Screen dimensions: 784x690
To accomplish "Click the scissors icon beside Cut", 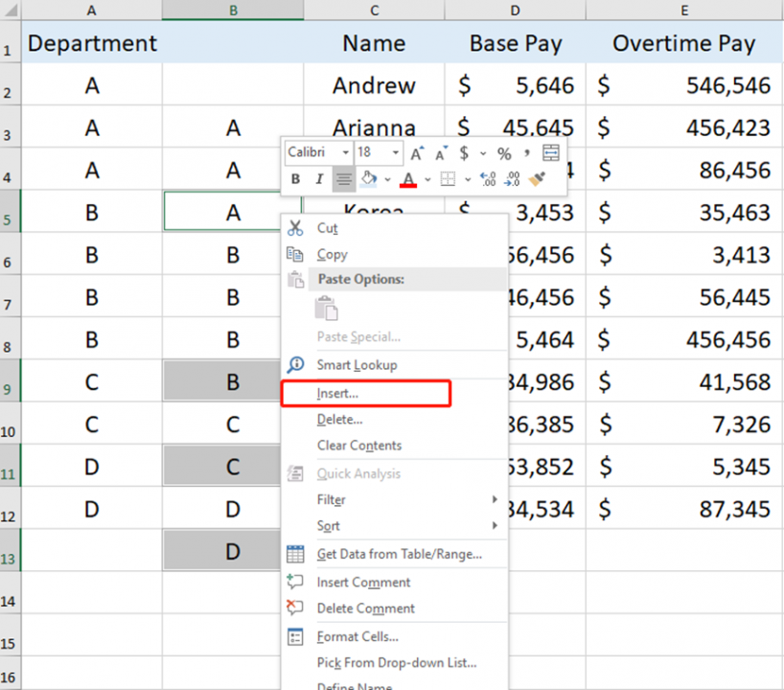I will click(295, 228).
